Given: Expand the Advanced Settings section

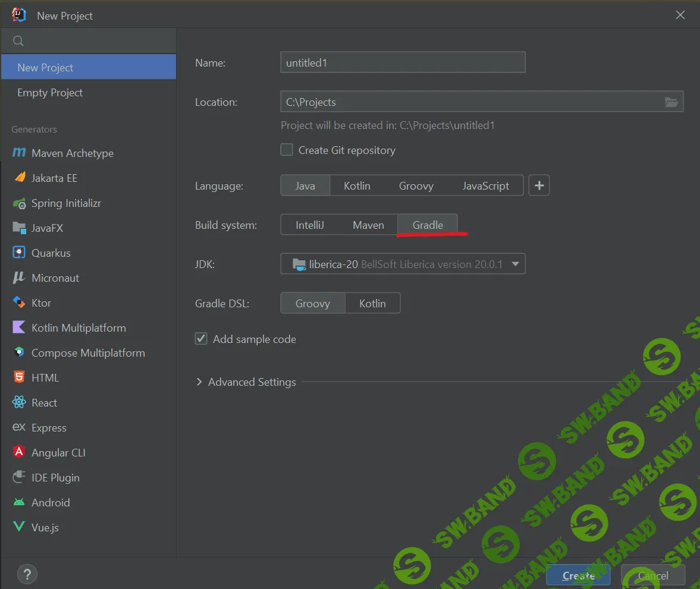Looking at the screenshot, I should 199,382.
